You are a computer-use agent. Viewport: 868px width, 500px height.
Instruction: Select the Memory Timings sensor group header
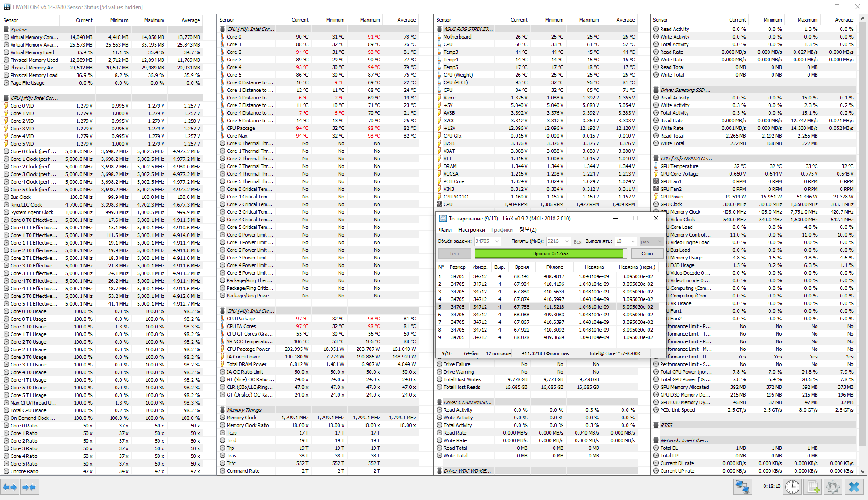(244, 410)
